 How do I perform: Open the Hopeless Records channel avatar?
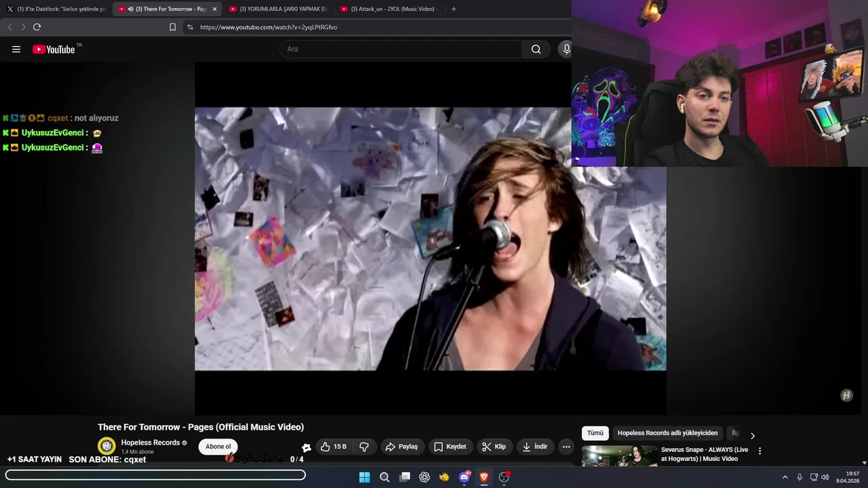coord(106,446)
